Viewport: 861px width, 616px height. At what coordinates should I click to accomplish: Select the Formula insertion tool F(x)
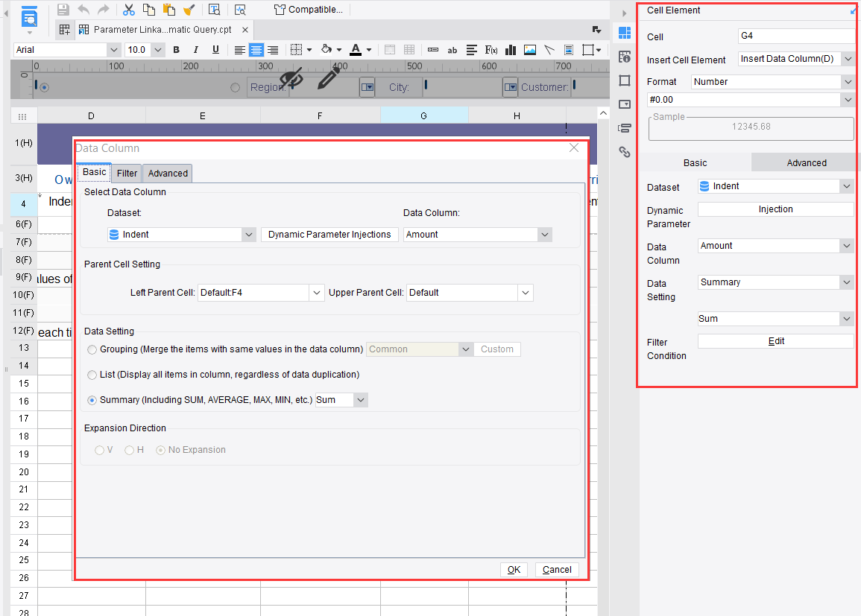coord(491,49)
